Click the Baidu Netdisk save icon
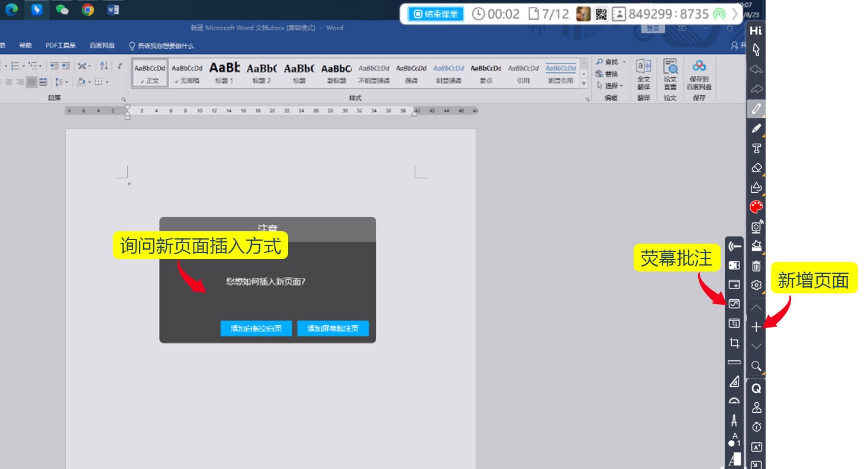This screenshot has width=868, height=469. point(699,67)
